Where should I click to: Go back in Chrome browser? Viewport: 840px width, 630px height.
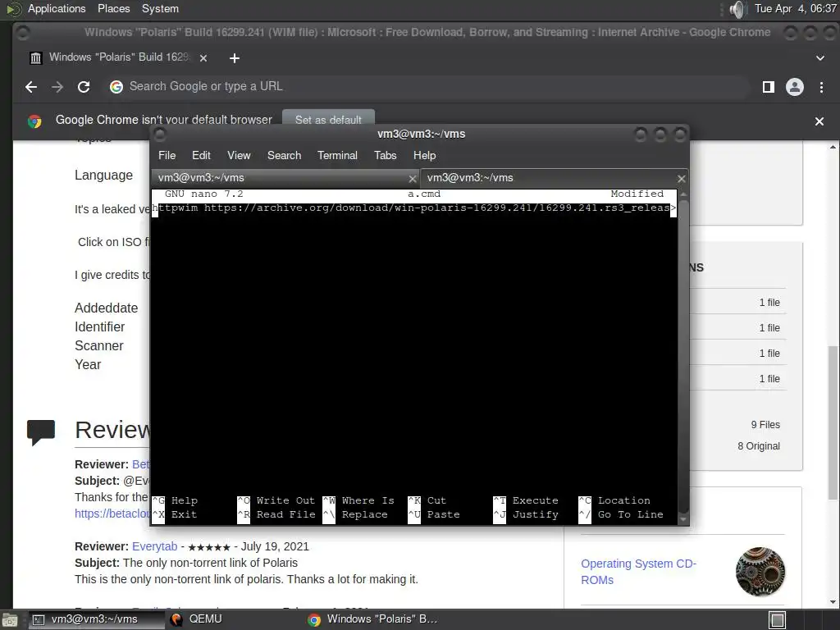coord(31,87)
